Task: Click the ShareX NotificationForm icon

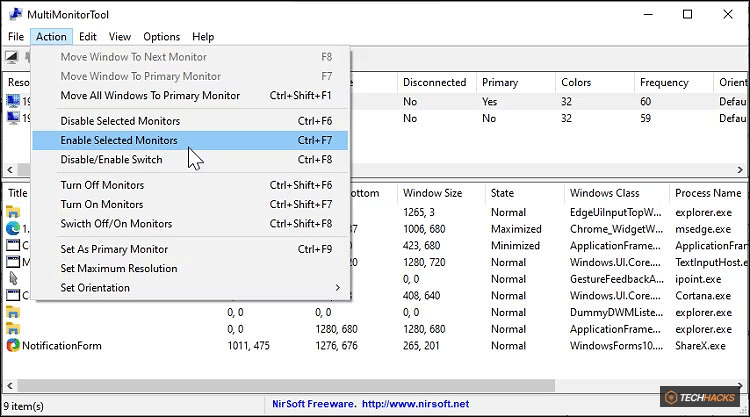Action: 13,345
